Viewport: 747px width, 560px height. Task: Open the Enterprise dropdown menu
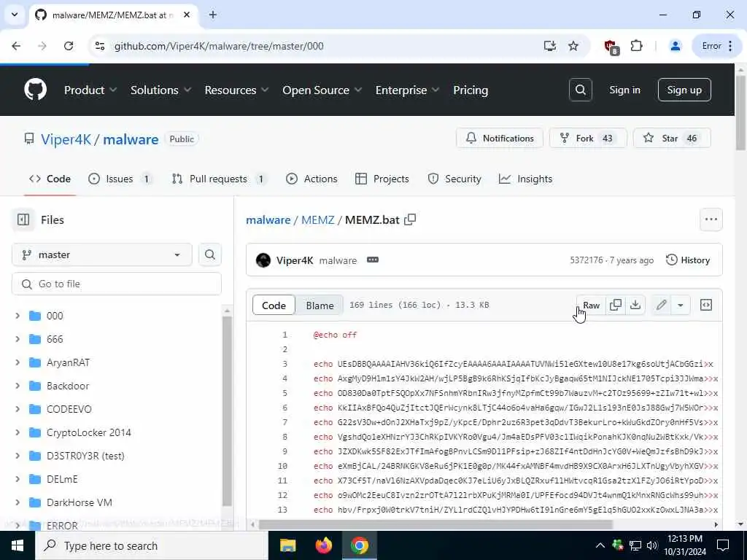pyautogui.click(x=407, y=90)
